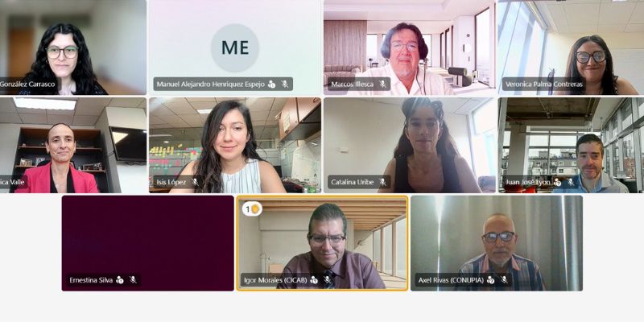Click Igor Morales (CICAB) muted microphone icon
This screenshot has width=644, height=322.
click(328, 279)
